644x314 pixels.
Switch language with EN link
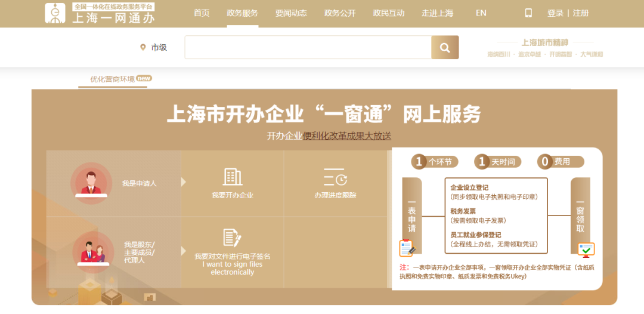point(481,13)
